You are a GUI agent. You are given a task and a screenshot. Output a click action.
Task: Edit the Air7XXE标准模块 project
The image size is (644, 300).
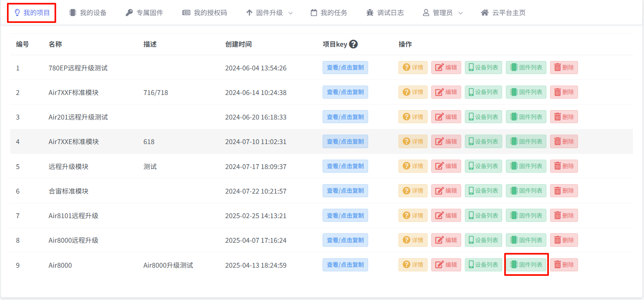coord(446,141)
